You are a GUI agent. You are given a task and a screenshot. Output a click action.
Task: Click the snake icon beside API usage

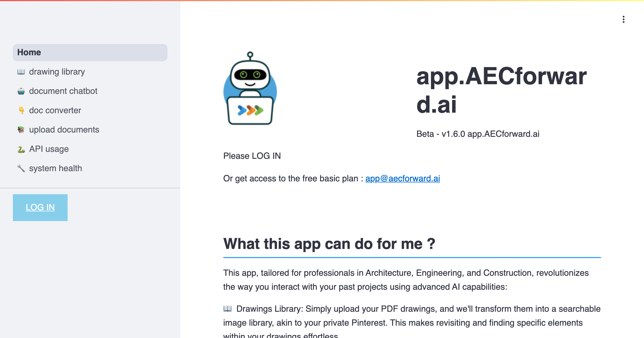(21, 149)
